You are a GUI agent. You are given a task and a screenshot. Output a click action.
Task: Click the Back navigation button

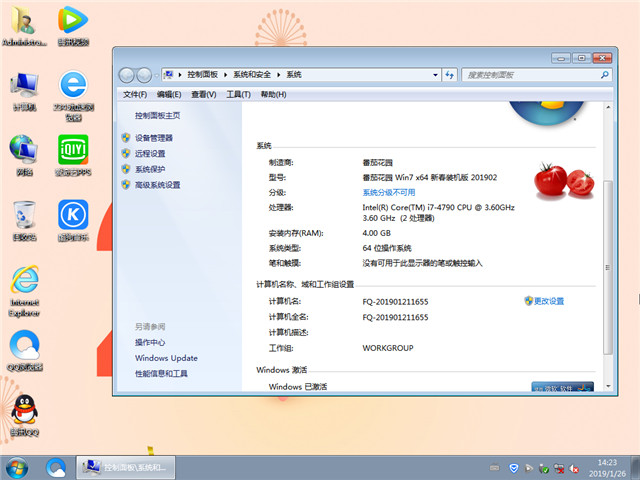(127, 75)
